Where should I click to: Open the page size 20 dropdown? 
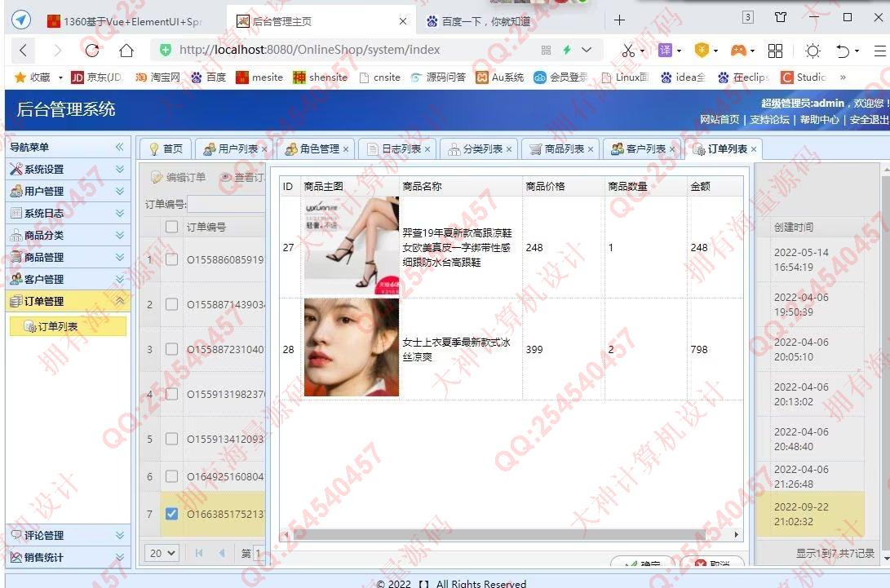pos(162,553)
